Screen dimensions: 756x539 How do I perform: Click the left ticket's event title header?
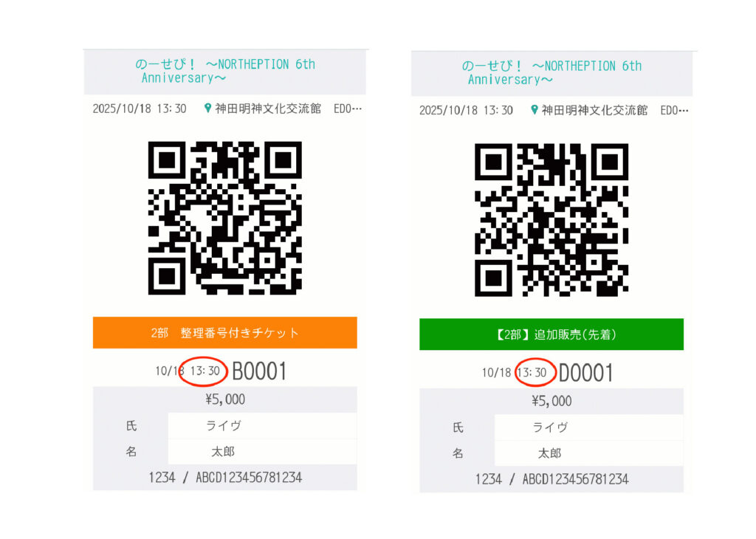[224, 72]
